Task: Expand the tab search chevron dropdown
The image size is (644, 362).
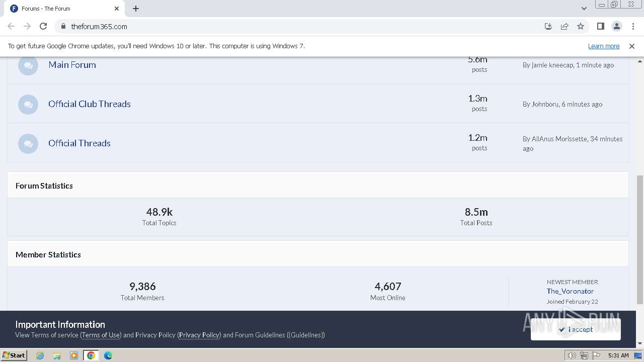Action: point(584,9)
